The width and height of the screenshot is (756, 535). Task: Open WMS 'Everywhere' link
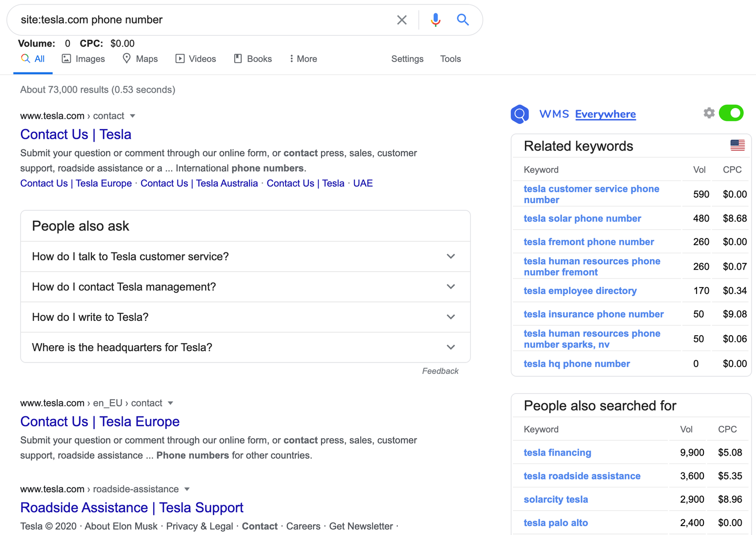(x=605, y=114)
